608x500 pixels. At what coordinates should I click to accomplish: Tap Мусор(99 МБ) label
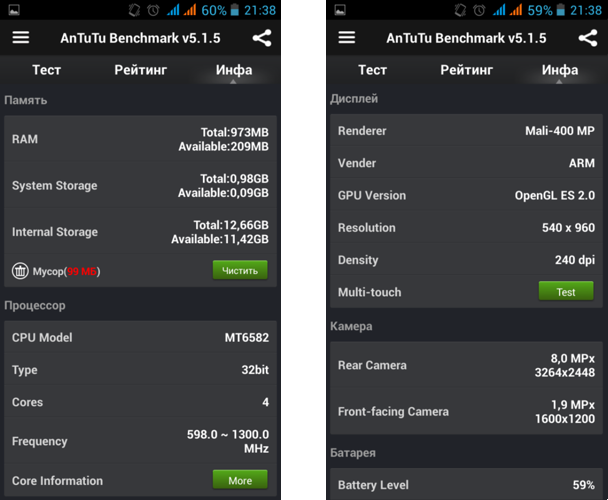coord(66,271)
